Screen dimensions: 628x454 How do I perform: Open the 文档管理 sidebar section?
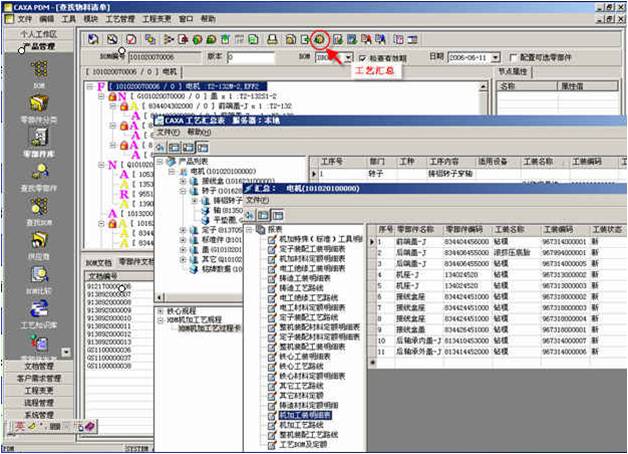(39, 366)
